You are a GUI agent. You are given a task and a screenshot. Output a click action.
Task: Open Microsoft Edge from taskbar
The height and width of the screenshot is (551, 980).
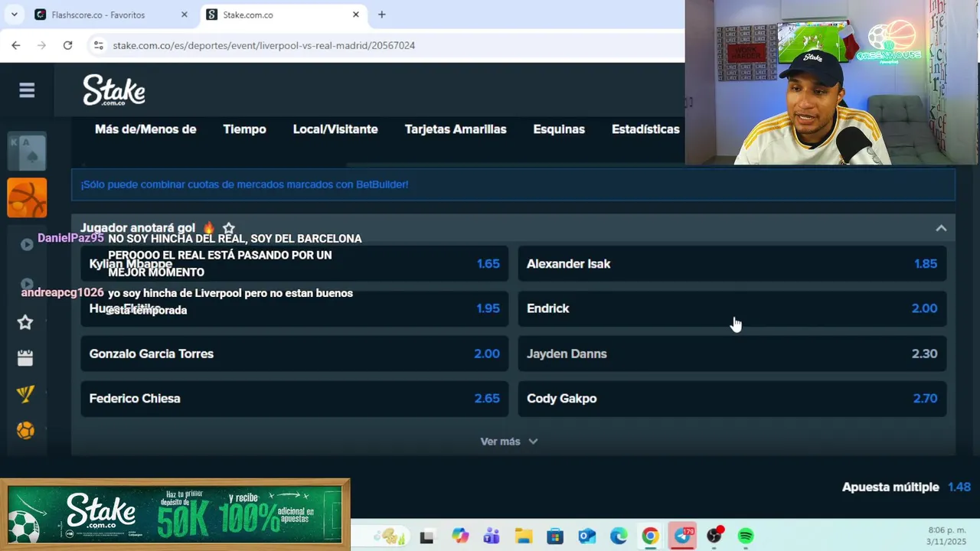[x=619, y=536]
